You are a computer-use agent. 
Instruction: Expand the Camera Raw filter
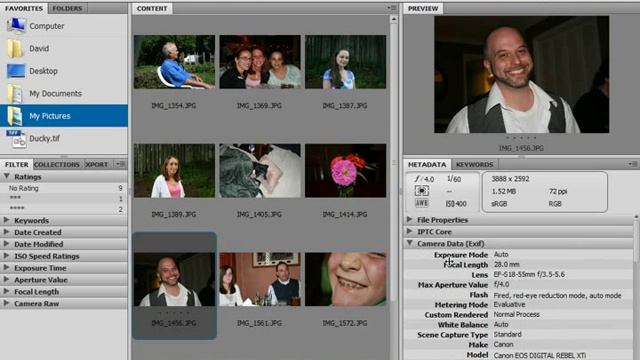[x=7, y=303]
